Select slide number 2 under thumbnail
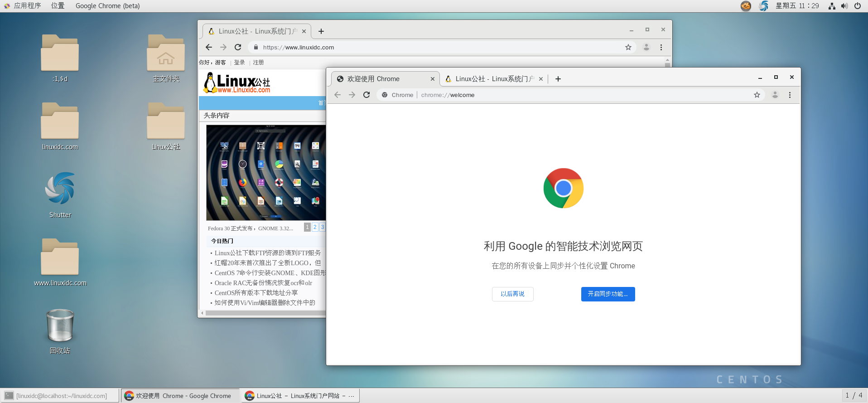The height and width of the screenshot is (403, 868). [x=315, y=227]
